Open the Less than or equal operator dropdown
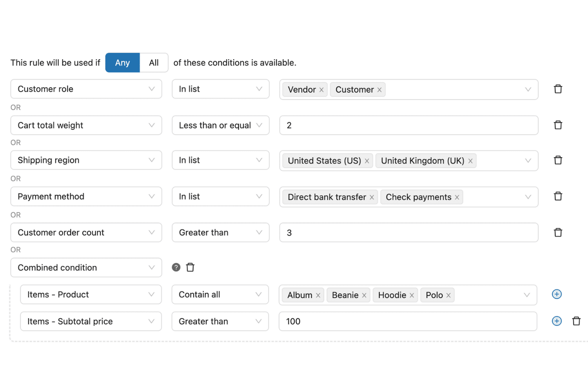Screen dimensions: 588x392 tap(220, 125)
